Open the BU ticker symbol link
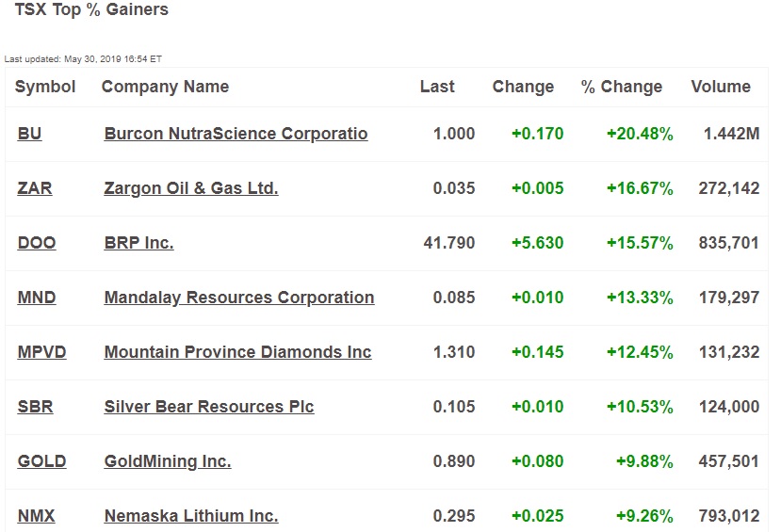Viewport: 781px width, 532px height. 29,134
